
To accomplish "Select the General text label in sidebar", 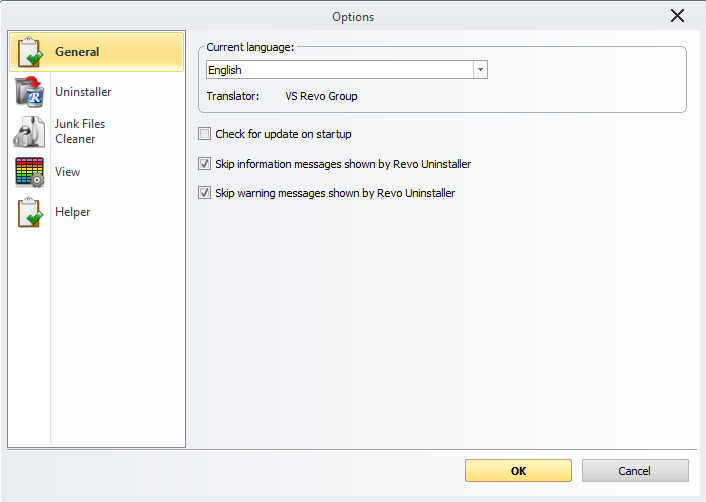I will point(77,52).
